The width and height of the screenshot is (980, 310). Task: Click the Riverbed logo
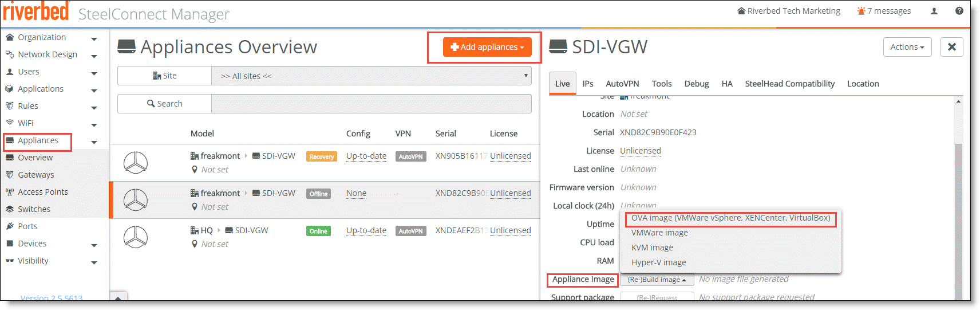pos(35,11)
